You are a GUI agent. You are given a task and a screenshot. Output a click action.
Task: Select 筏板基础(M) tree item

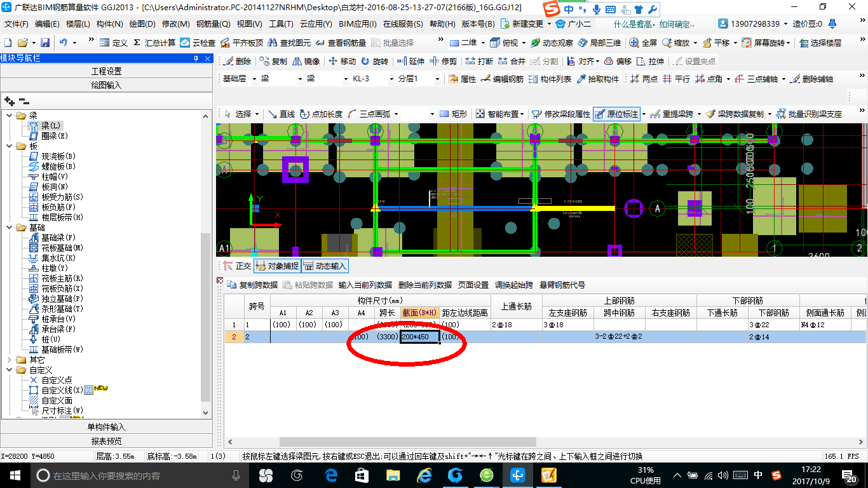click(62, 248)
